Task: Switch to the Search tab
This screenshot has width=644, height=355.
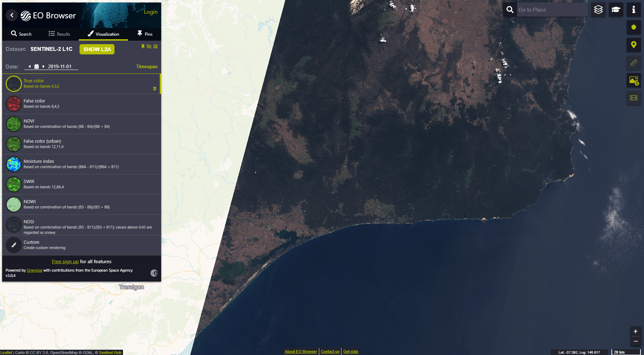Action: click(x=21, y=34)
